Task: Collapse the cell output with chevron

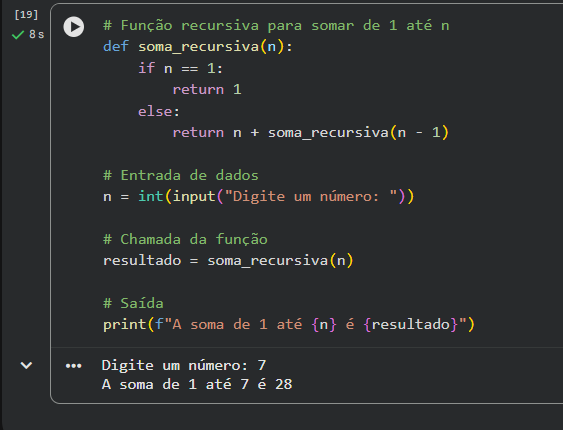Action: (x=26, y=365)
